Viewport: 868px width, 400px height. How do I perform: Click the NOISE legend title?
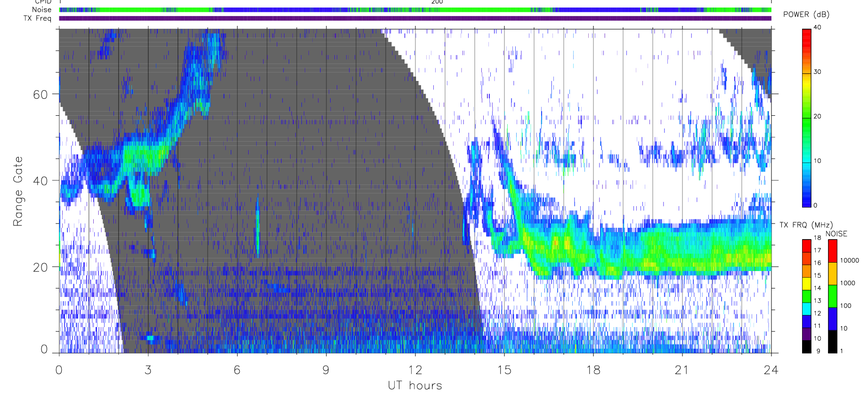pos(836,234)
